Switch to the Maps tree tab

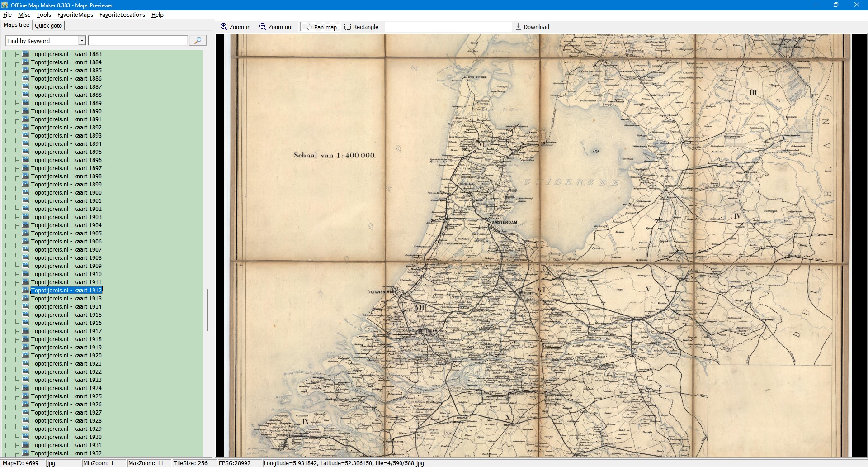click(x=16, y=25)
